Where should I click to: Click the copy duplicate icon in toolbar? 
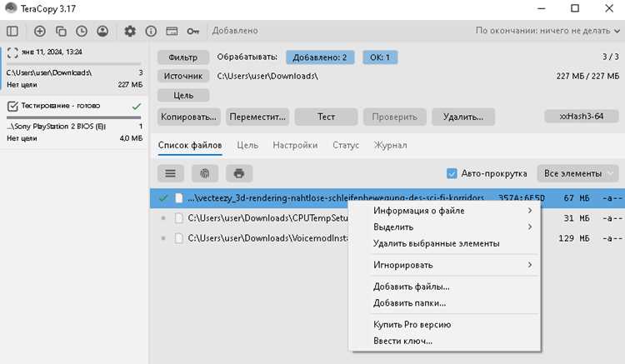(x=61, y=31)
